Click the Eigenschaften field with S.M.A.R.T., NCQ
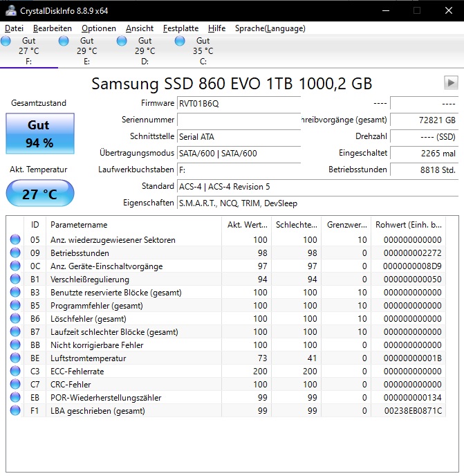 pyautogui.click(x=317, y=203)
